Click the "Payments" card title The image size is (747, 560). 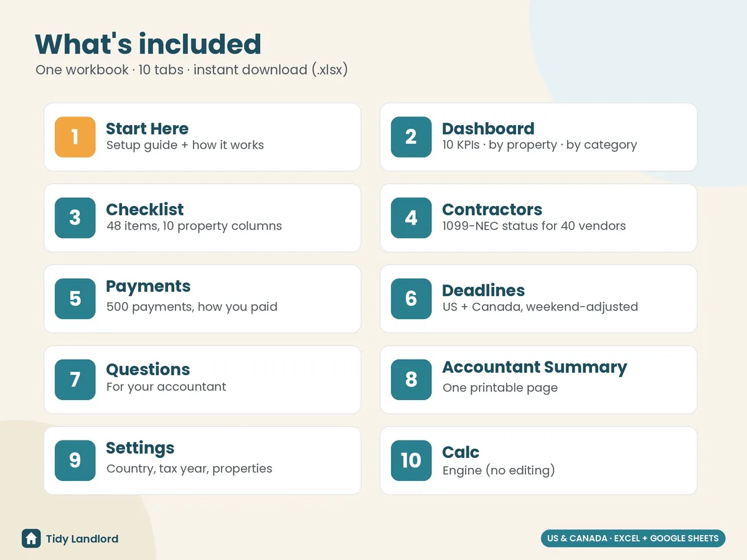tap(148, 287)
